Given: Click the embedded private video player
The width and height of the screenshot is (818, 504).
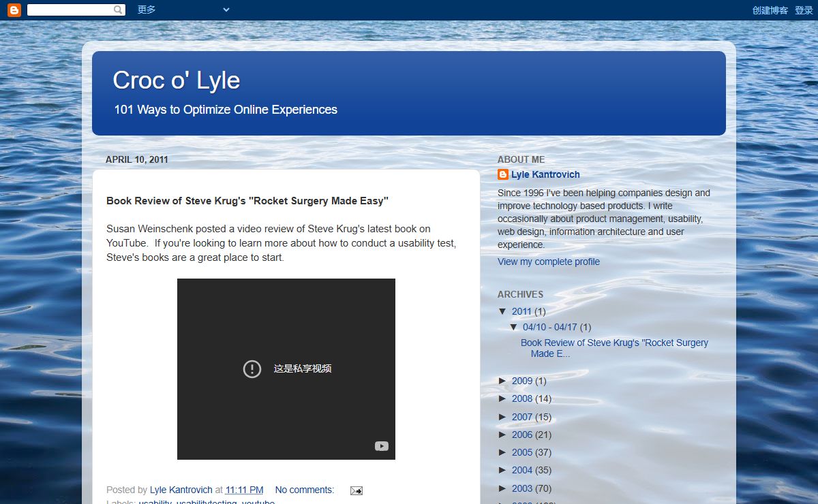Looking at the screenshot, I should pos(286,369).
